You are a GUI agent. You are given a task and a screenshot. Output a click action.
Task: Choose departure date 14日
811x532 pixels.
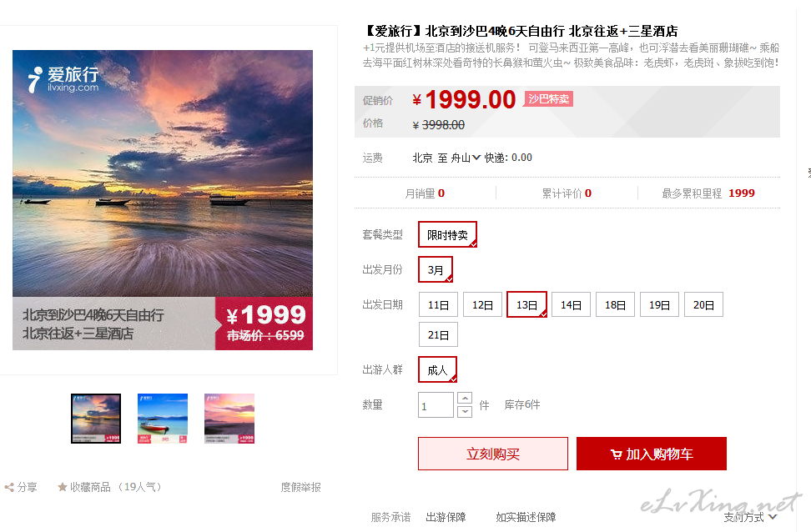click(x=571, y=304)
